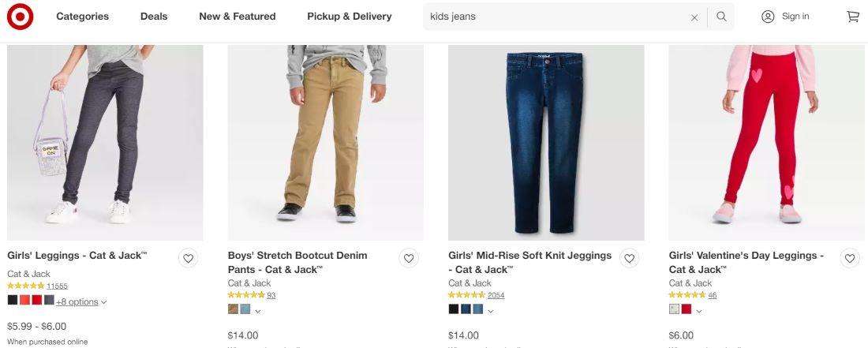Favorite Girls' Mid-Rise Soft Knit Jeggings
868x348 pixels.
(x=629, y=258)
